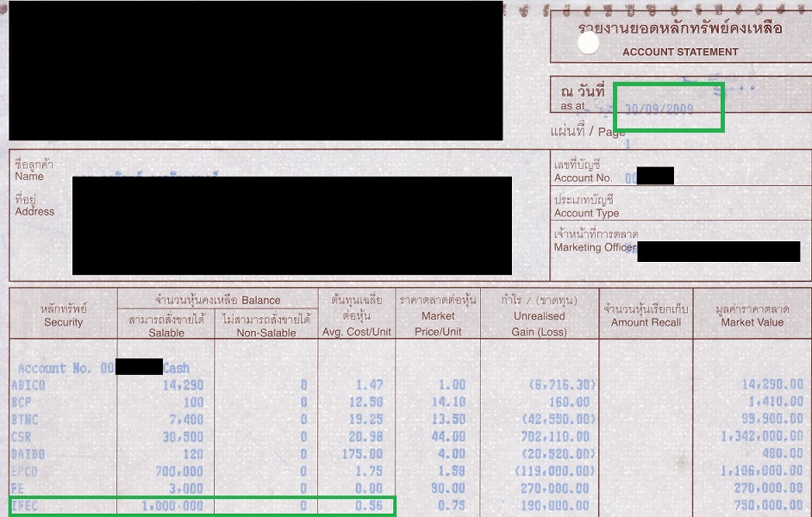Image resolution: width=812 pixels, height=517 pixels.
Task: Click CSR market value 1,342,000.00
Action: coord(762,436)
